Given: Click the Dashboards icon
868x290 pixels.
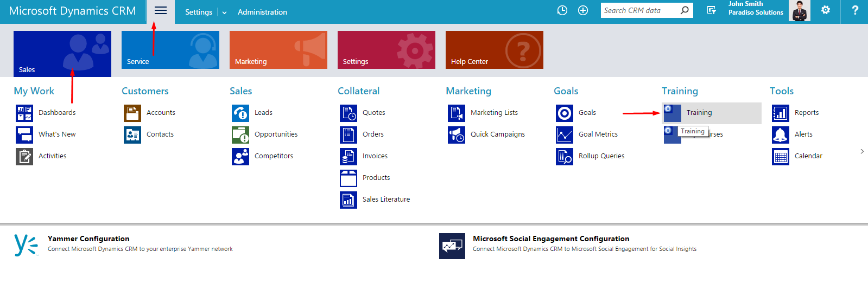Looking at the screenshot, I should (x=24, y=113).
